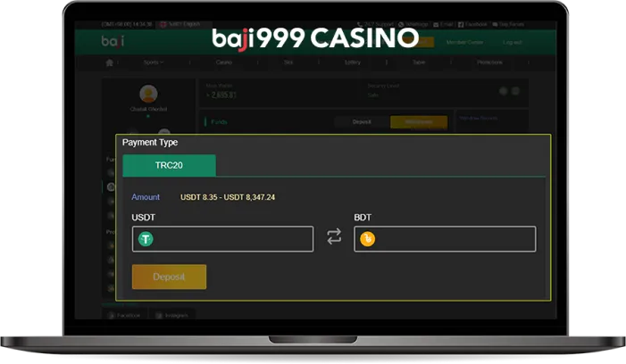626x364 pixels.
Task: Switch to the yellow Withdrawal tab
Action: click(x=419, y=121)
